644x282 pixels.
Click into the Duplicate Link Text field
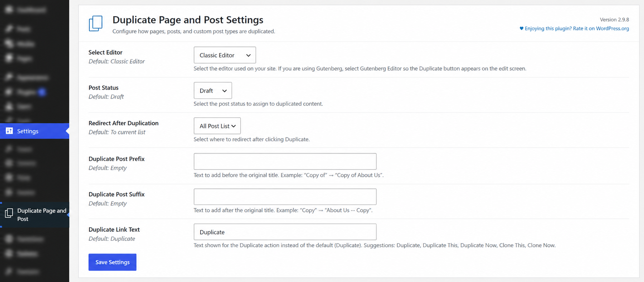[285, 232]
